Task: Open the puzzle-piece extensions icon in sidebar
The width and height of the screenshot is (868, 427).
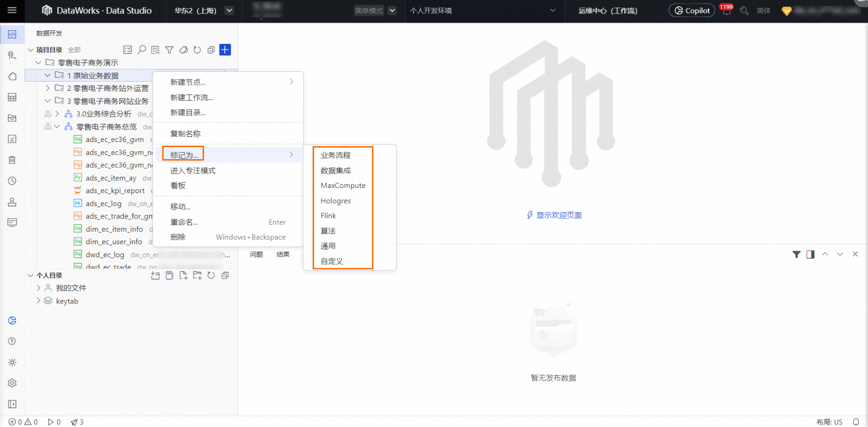Action: pyautogui.click(x=12, y=76)
